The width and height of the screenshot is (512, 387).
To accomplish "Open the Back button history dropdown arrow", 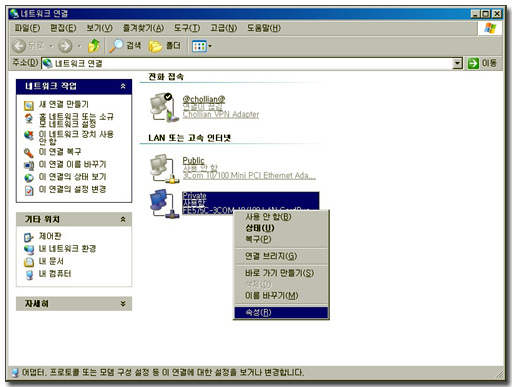I will pos(51,46).
